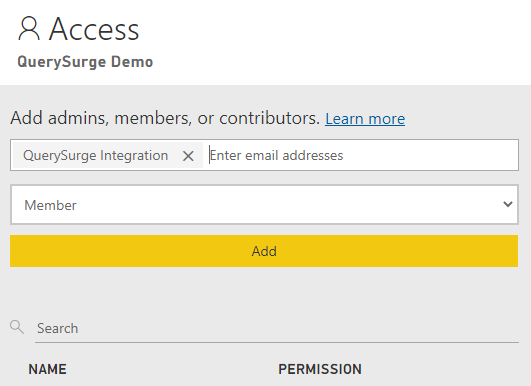Click the magnifier search icon
Image resolution: width=531 pixels, height=386 pixels.
pos(17,327)
